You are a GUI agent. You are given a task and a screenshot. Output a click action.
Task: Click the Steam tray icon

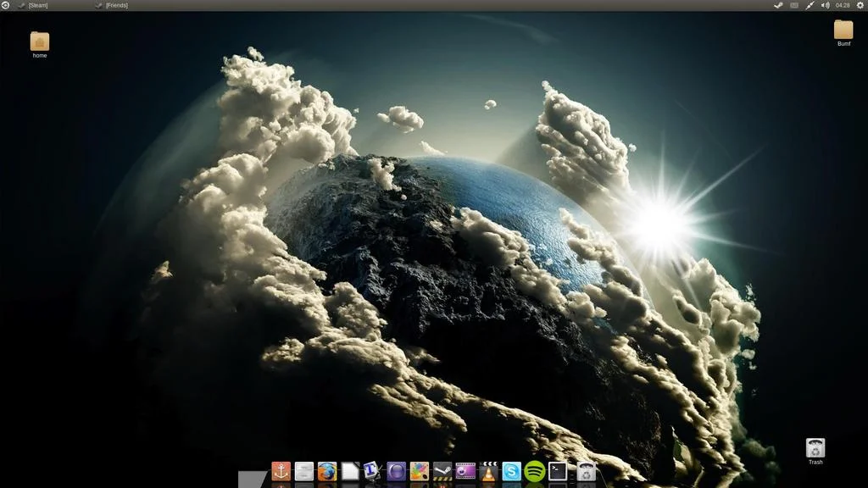click(x=778, y=5)
